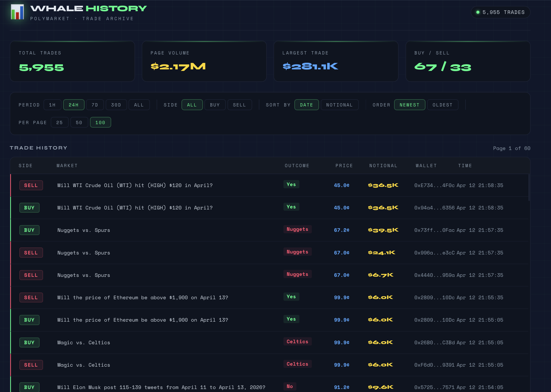Click the Nuggets outcome on 67.2¢ row
Viewport: 551px width, 392px height.
[297, 229]
